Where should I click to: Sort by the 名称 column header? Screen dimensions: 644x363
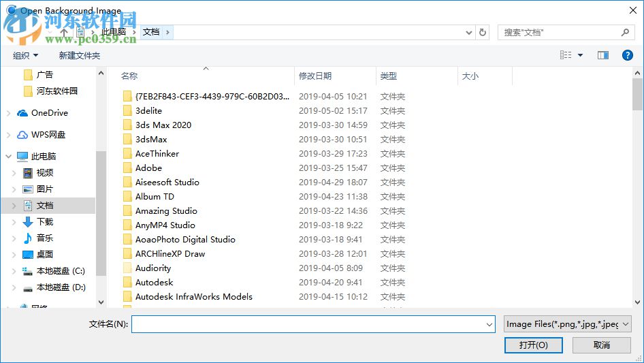pos(129,76)
